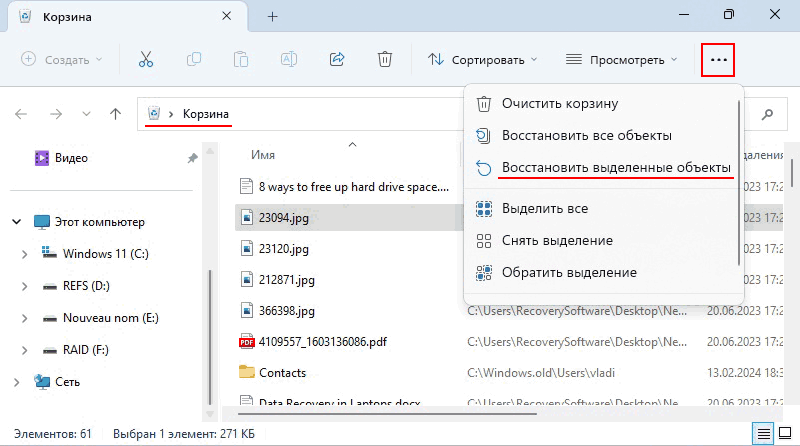The image size is (800, 446).
Task: Choose Восстановить все объекты menu item
Action: (x=602, y=136)
